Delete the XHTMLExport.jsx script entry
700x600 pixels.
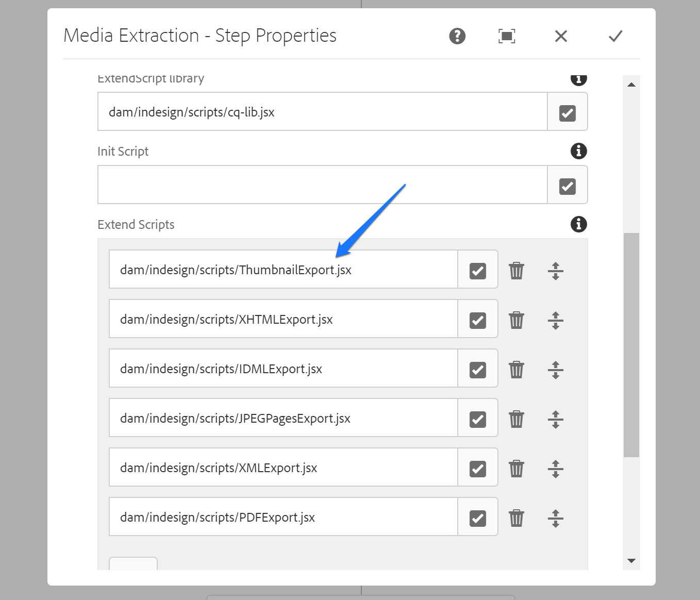[516, 319]
